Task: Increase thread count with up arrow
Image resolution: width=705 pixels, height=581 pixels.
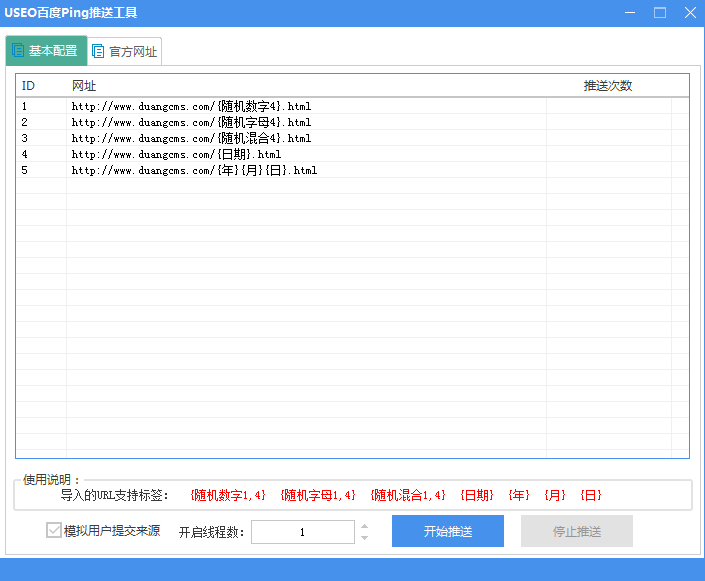Action: [x=365, y=526]
